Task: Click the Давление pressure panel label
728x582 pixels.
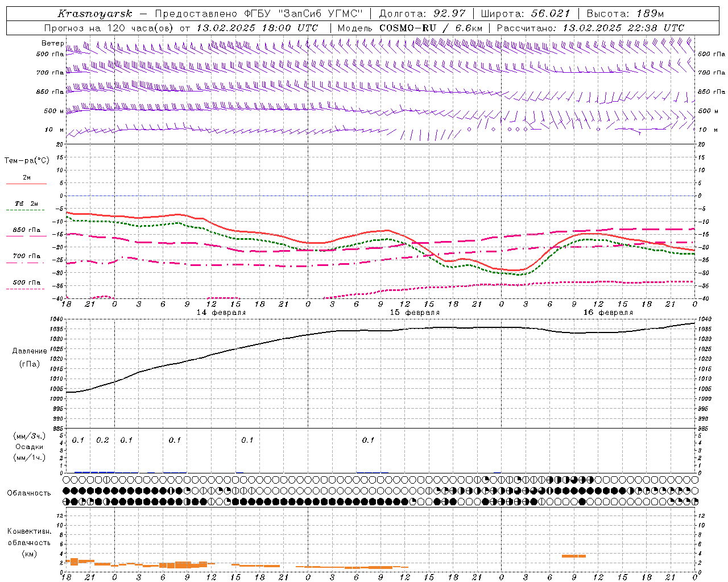Action: [x=30, y=351]
